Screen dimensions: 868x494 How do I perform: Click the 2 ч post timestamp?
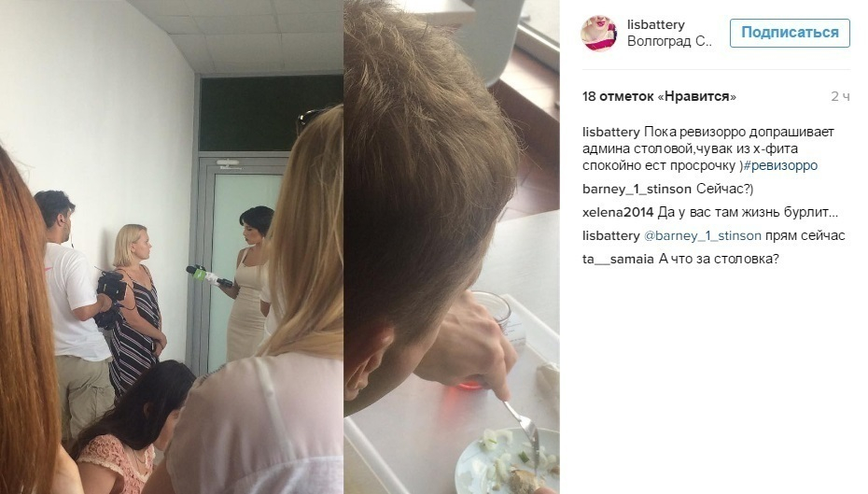840,96
